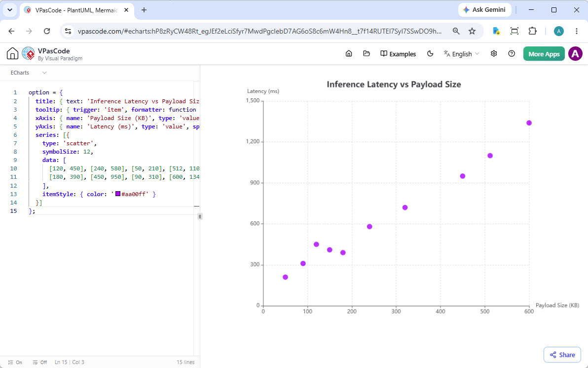Image resolution: width=588 pixels, height=368 pixels.
Task: Click the VPasCode globe logo
Action: point(29,54)
